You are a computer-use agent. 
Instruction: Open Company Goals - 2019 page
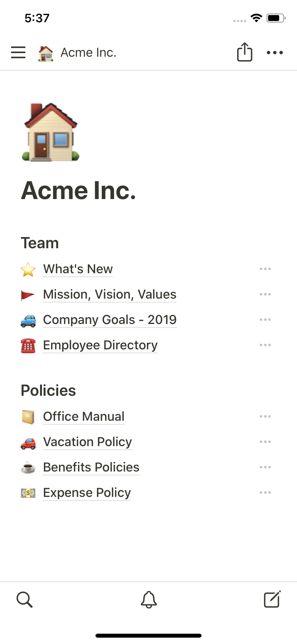[x=110, y=320]
